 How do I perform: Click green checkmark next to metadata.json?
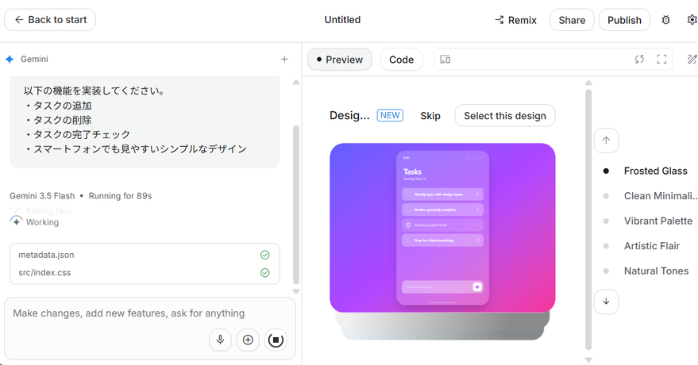pyautogui.click(x=265, y=255)
